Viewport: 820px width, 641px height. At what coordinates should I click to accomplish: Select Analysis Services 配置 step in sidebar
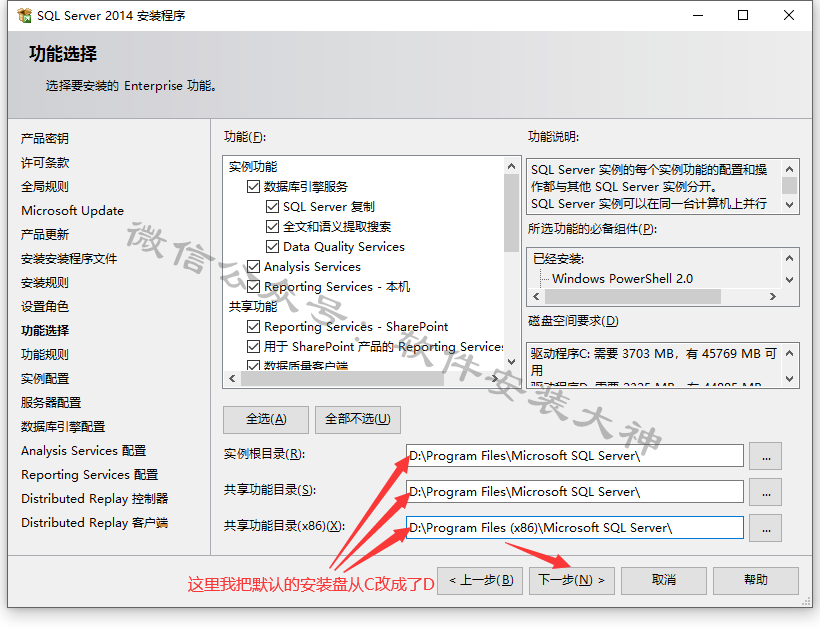coord(84,451)
